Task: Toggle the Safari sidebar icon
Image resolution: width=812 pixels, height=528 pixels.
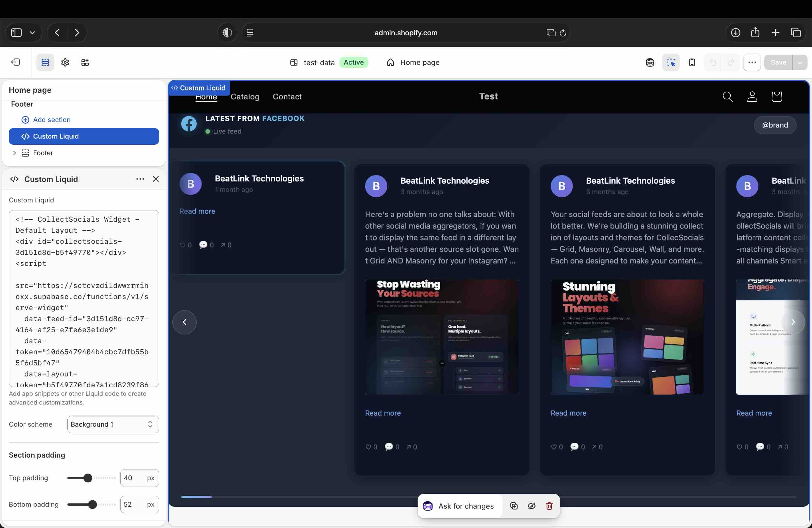Action: click(x=16, y=33)
